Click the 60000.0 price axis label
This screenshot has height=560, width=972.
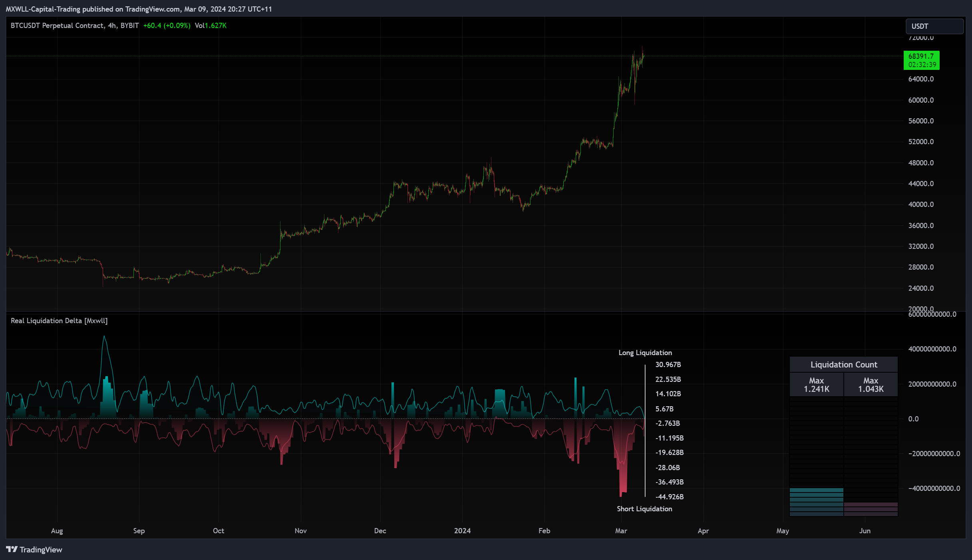(921, 100)
